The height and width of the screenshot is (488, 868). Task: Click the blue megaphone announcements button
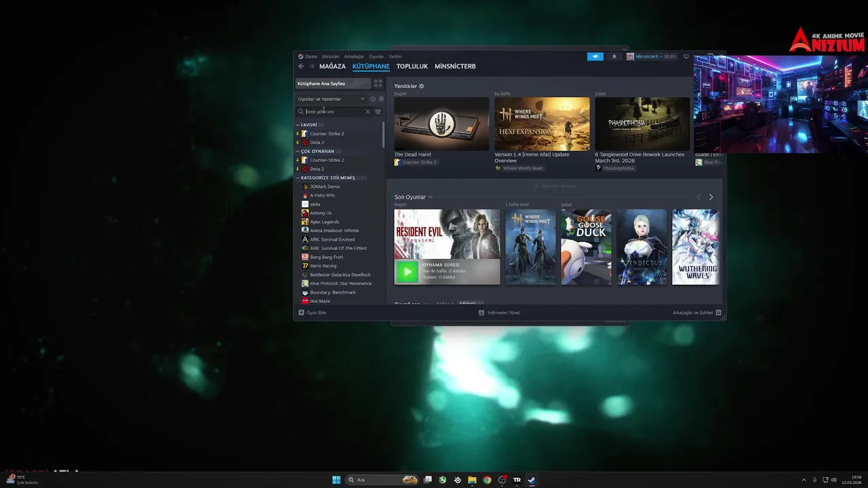[595, 56]
